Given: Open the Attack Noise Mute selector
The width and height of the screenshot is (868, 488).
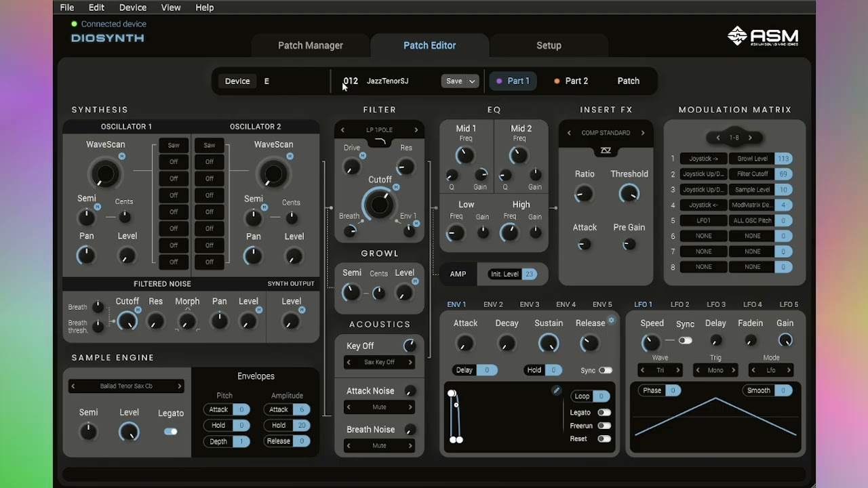Looking at the screenshot, I should (x=379, y=407).
